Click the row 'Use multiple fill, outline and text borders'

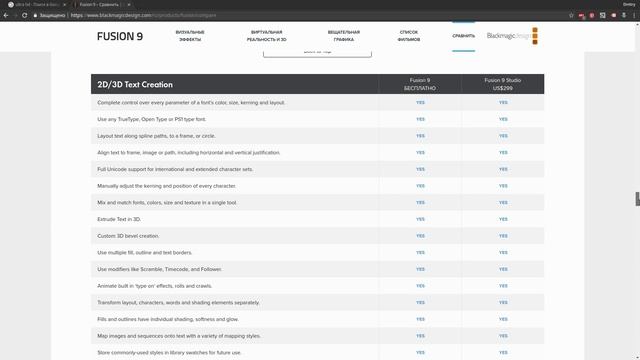pos(317,253)
